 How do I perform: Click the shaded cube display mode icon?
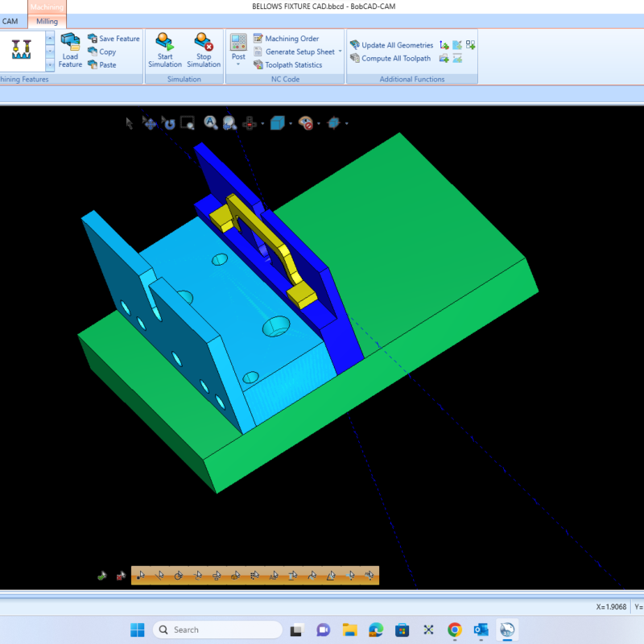pos(277,123)
